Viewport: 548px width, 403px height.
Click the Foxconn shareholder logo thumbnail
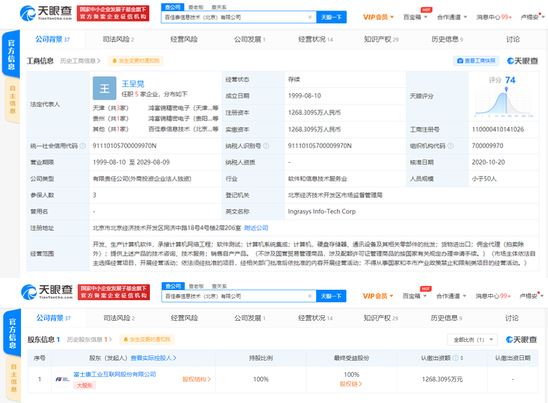coord(62,379)
